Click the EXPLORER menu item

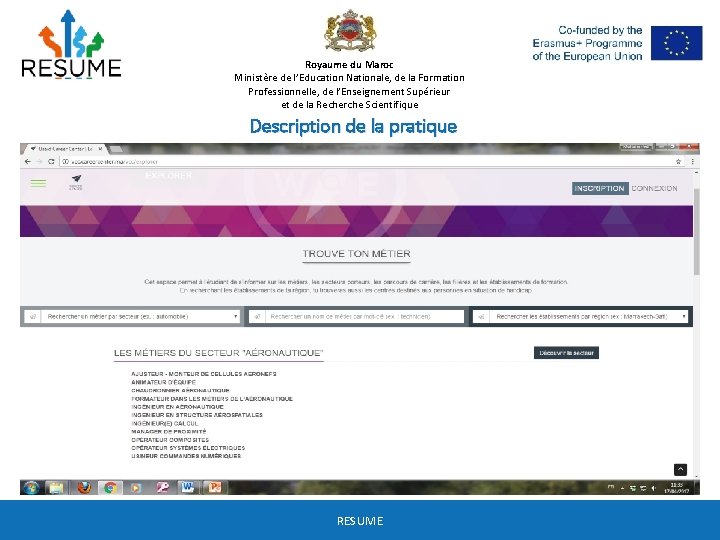(x=169, y=176)
